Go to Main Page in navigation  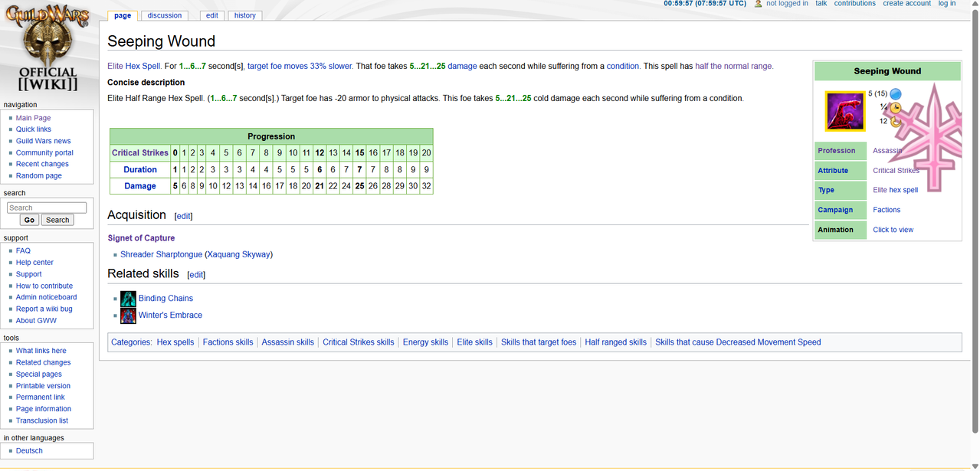34,118
